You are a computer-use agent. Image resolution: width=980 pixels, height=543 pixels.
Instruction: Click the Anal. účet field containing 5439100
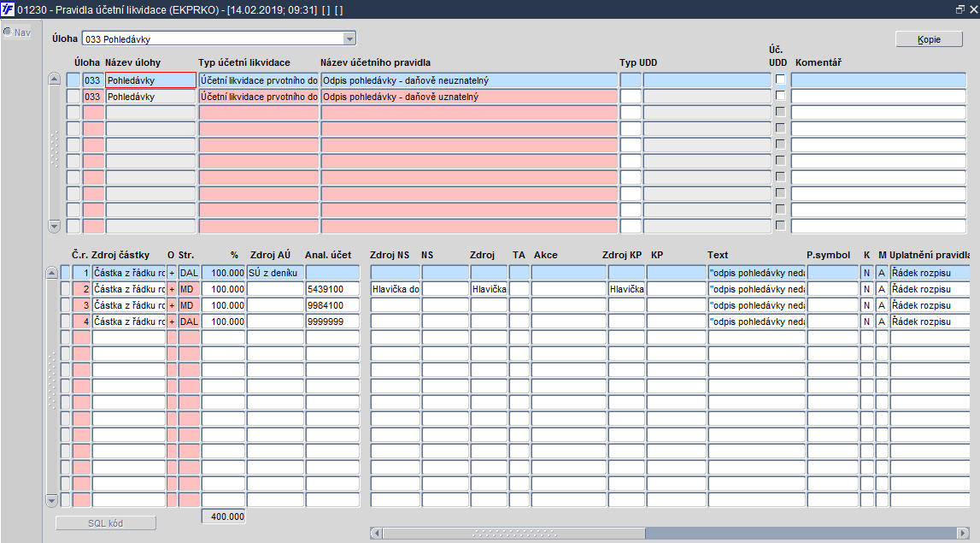pyautogui.click(x=332, y=289)
